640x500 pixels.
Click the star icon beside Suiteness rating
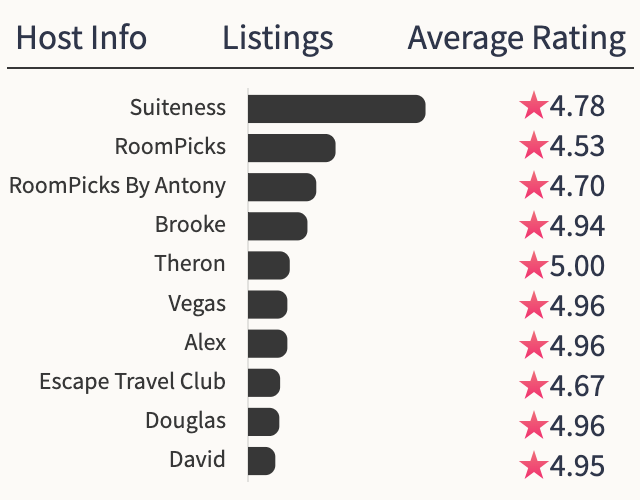pos(534,106)
